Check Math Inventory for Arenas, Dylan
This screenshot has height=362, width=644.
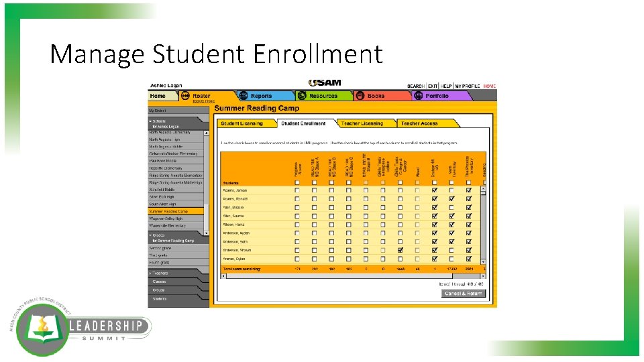tap(451, 259)
